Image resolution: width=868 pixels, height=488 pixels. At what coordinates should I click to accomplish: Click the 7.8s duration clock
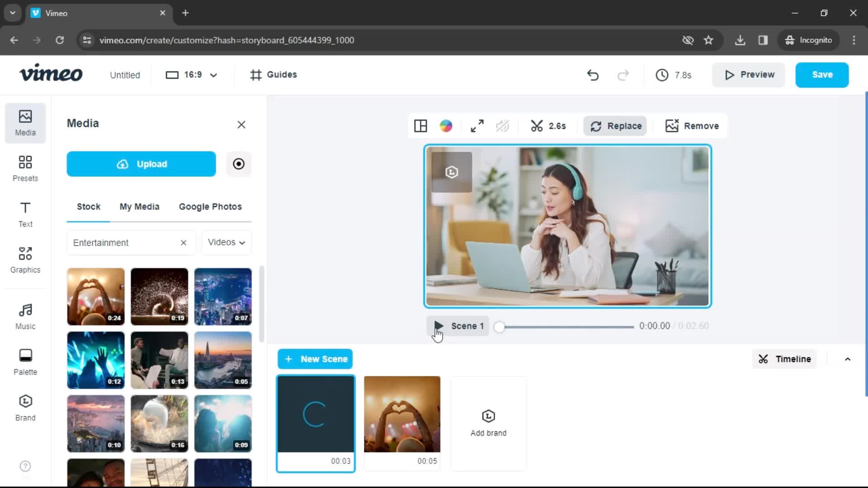click(x=674, y=75)
